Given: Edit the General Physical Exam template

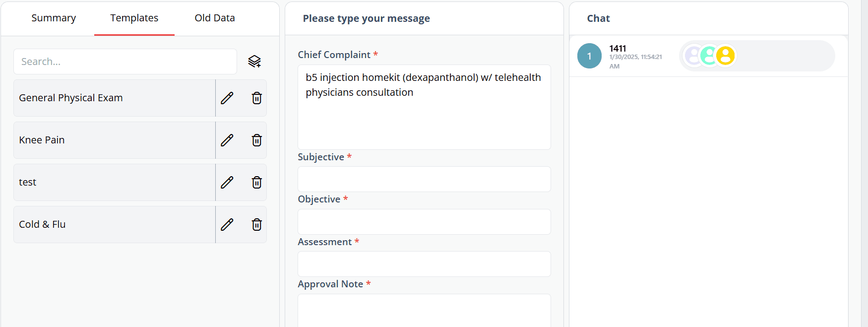Looking at the screenshot, I should click(x=227, y=98).
